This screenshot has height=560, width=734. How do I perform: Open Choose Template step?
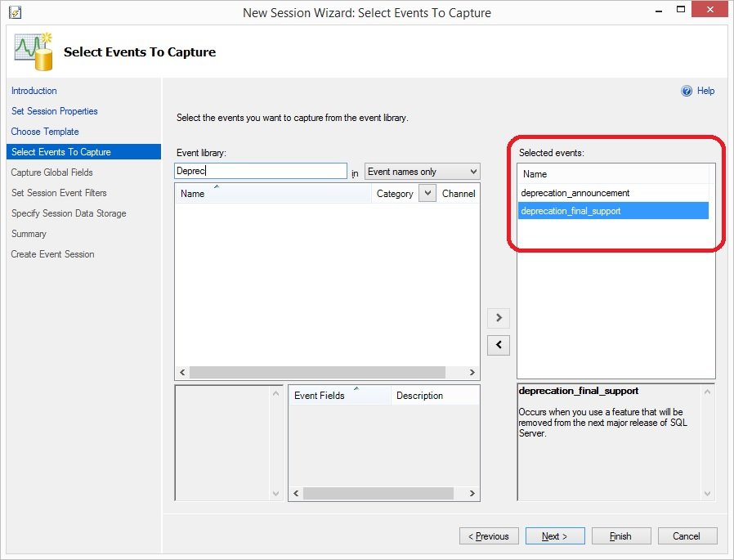45,132
